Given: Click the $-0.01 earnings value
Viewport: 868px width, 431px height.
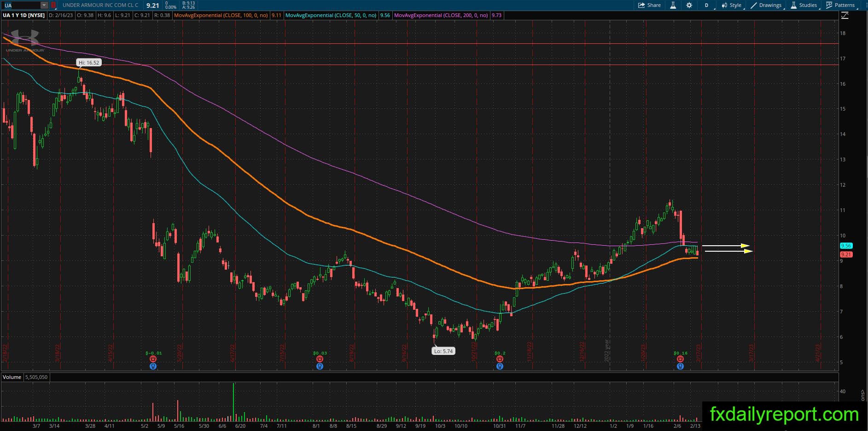Looking at the screenshot, I should coord(153,354).
